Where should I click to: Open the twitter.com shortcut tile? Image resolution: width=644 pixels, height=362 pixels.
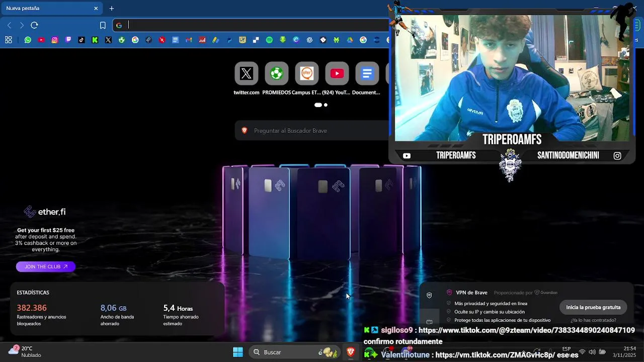tap(247, 78)
